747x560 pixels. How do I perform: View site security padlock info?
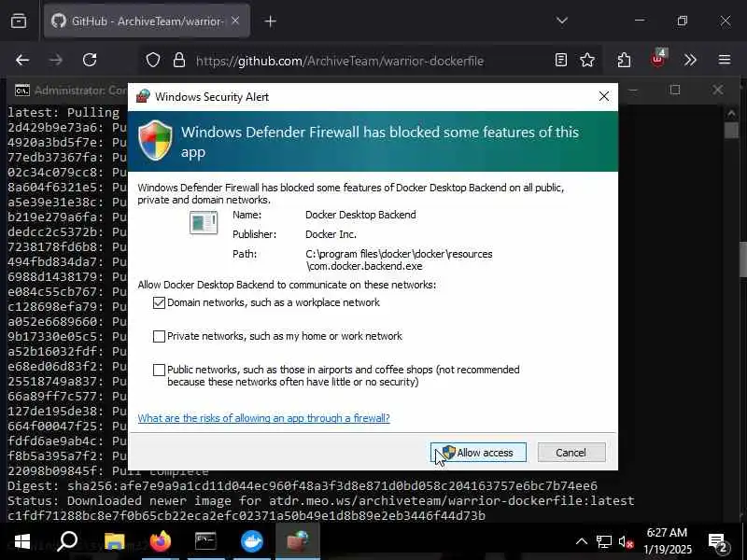point(179,60)
